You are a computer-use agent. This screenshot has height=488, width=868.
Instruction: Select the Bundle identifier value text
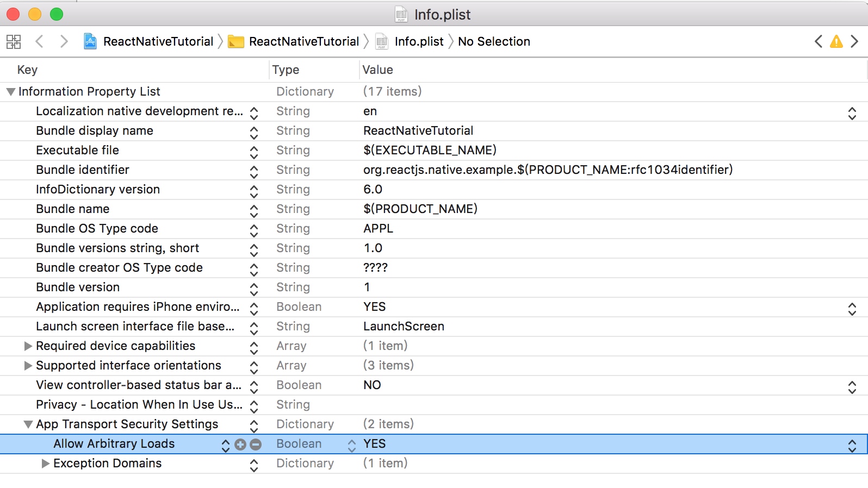pyautogui.click(x=548, y=170)
